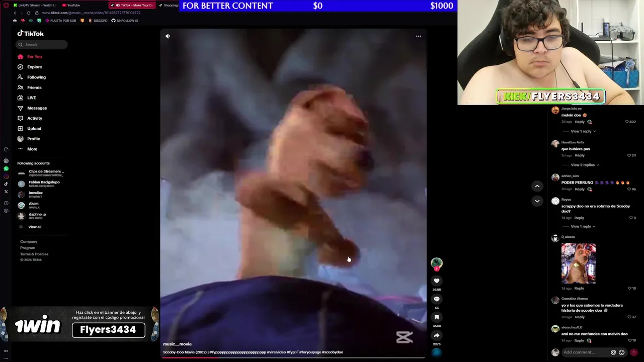
Task: Open the creator's avatar beside the video
Action: pos(437,263)
